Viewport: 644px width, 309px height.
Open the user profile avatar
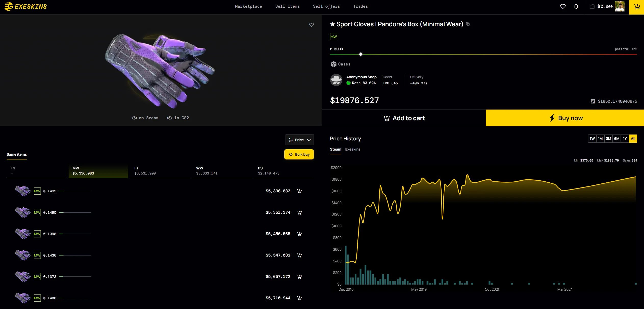click(x=620, y=7)
